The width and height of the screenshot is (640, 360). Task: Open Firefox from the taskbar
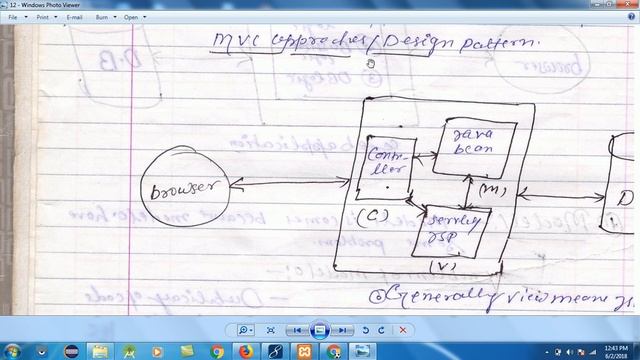[245, 351]
